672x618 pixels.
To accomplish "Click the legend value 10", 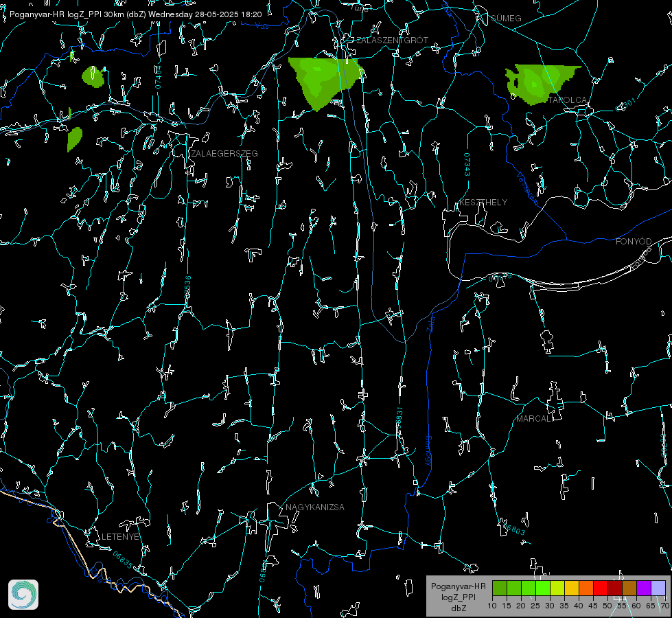I will [x=492, y=606].
